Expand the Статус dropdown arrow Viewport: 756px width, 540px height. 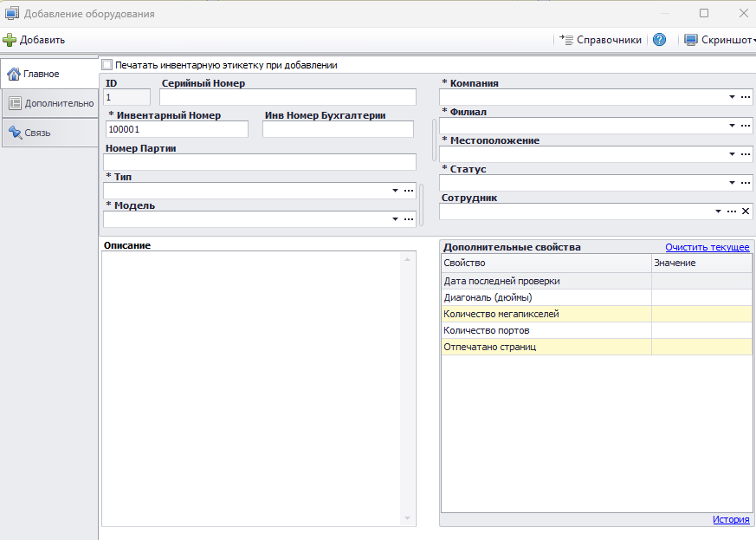pyautogui.click(x=732, y=183)
